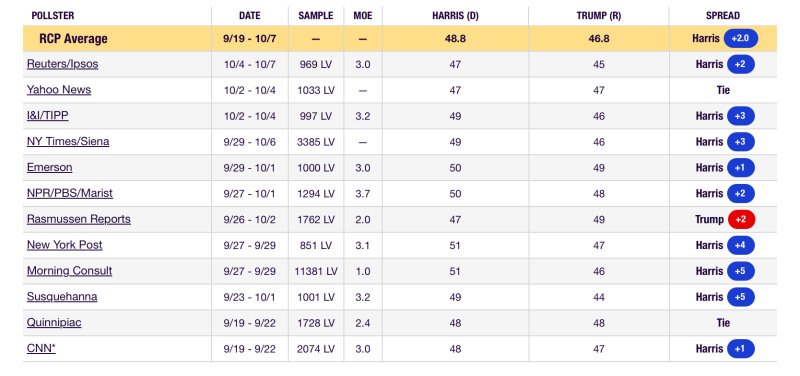
Task: Open the NPR/PBS/Marist poll link
Action: pos(70,193)
